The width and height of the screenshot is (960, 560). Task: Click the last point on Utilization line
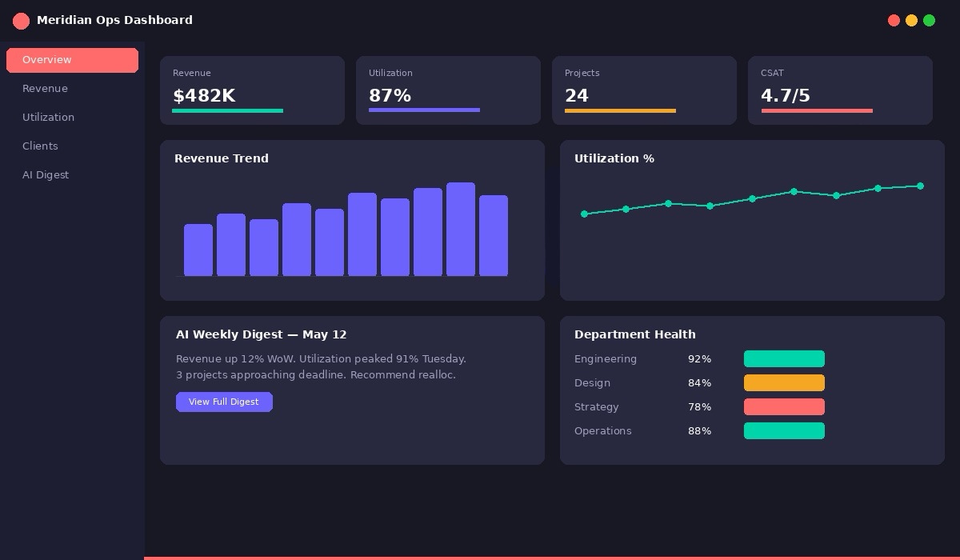tap(920, 186)
